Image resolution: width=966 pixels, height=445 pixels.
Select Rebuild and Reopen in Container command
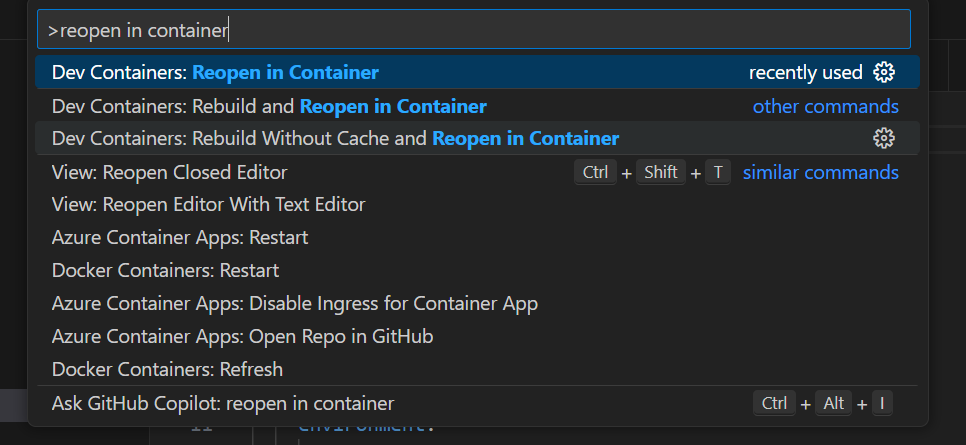pos(477,106)
